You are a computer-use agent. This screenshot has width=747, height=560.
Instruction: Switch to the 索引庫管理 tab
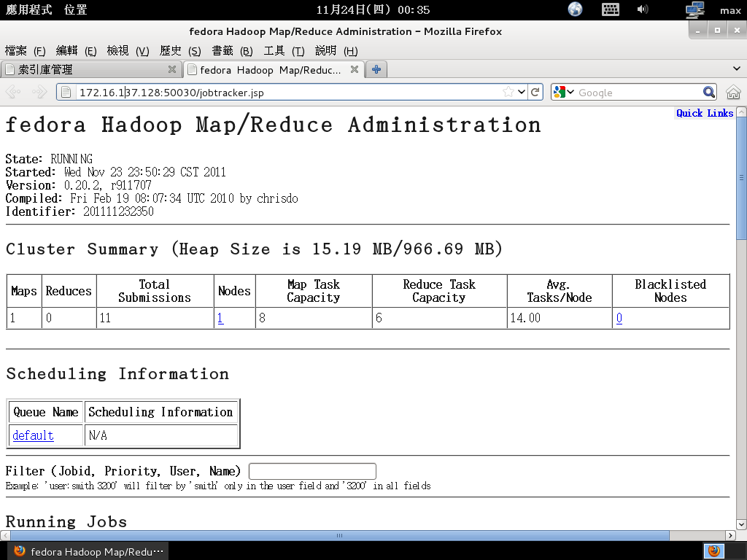click(x=90, y=69)
